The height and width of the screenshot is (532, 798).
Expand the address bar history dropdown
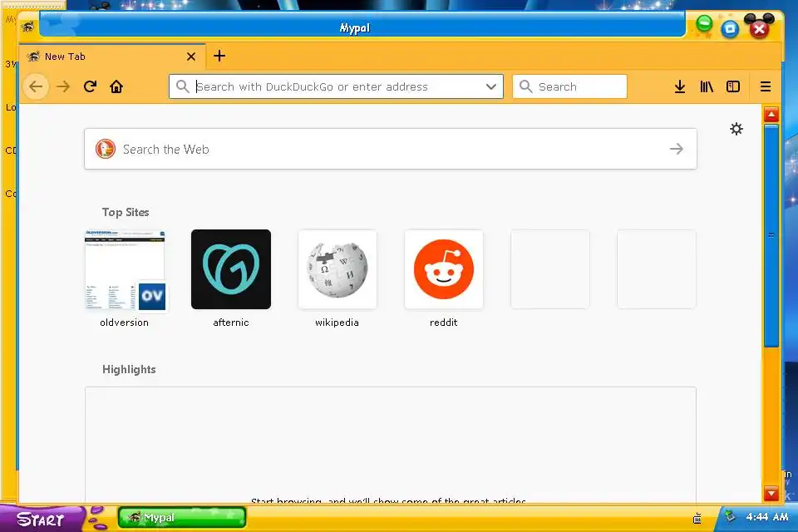490,86
